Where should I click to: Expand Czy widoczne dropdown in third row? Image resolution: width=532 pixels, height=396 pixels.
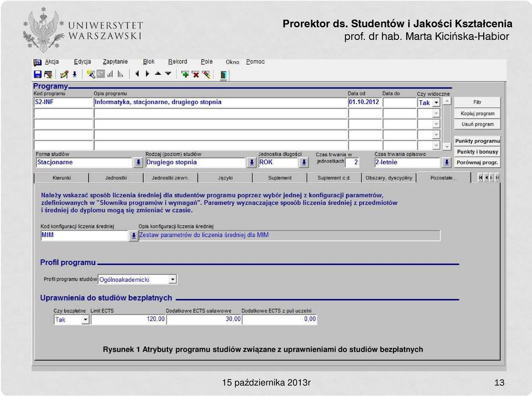click(436, 124)
